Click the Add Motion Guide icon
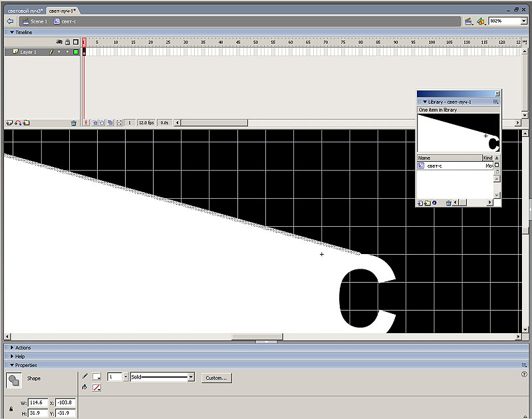The width and height of the screenshot is (532, 419). pos(18,123)
